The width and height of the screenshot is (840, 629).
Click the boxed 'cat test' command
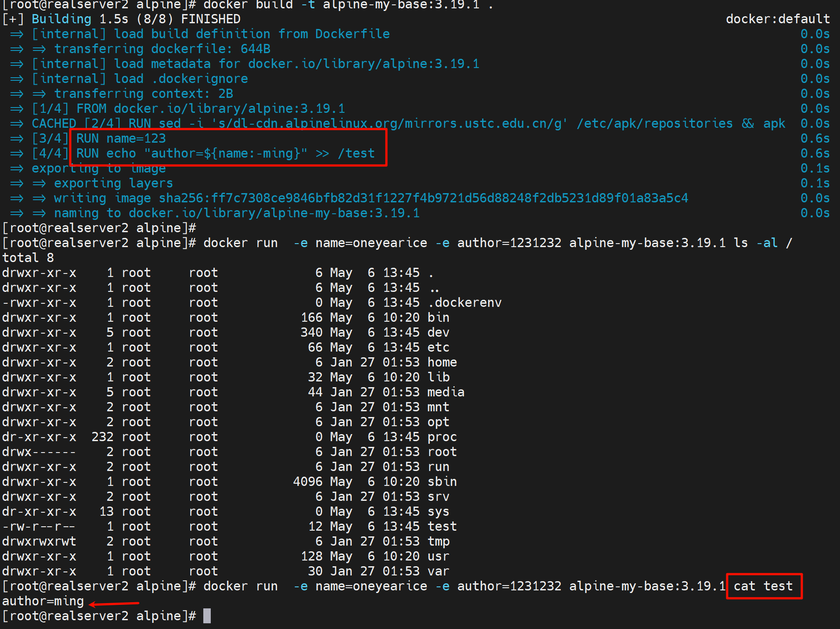pos(763,586)
